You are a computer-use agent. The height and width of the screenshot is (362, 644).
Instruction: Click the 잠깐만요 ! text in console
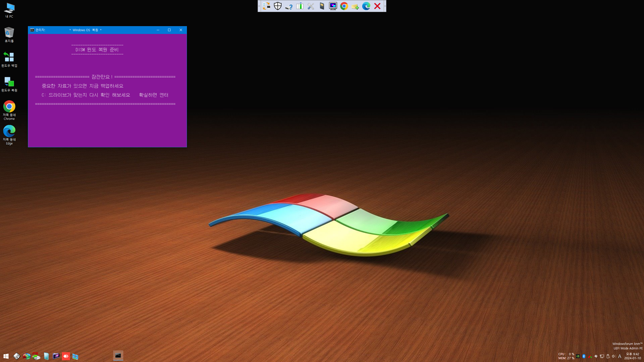pyautogui.click(x=102, y=77)
